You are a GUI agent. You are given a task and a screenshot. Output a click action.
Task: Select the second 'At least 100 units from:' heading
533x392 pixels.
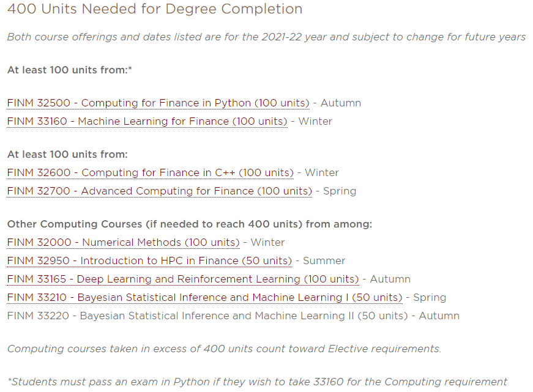coord(67,155)
